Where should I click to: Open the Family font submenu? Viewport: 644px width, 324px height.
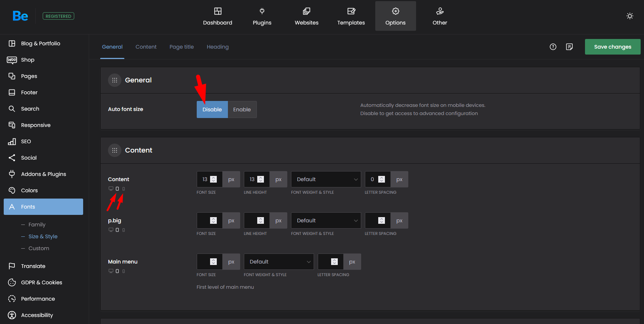pyautogui.click(x=37, y=225)
